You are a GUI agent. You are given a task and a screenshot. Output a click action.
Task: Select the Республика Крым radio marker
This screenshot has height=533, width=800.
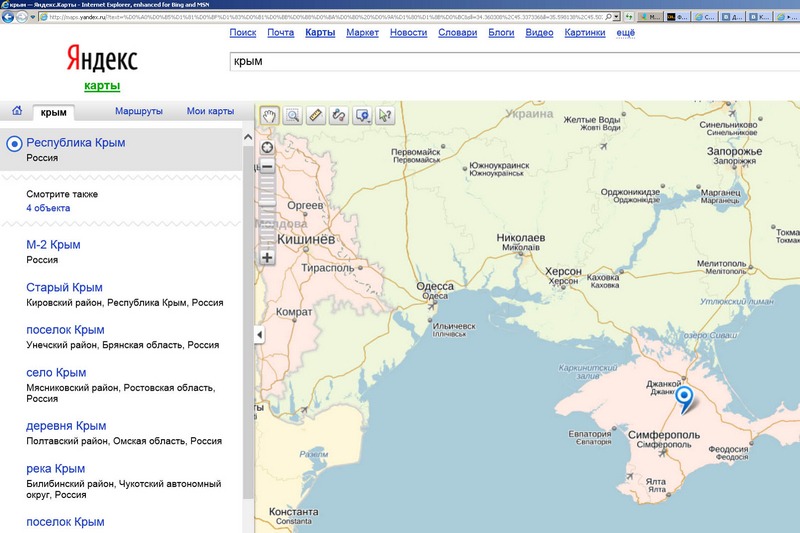14,144
